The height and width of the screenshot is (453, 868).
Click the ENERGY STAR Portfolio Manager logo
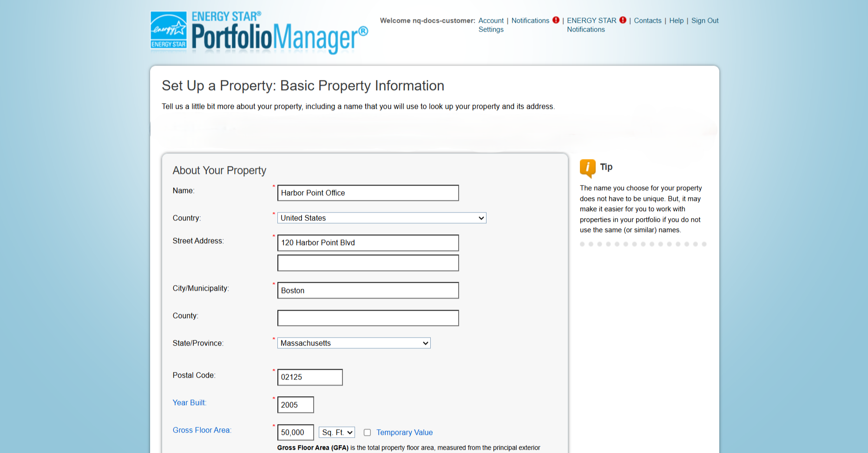click(x=259, y=33)
